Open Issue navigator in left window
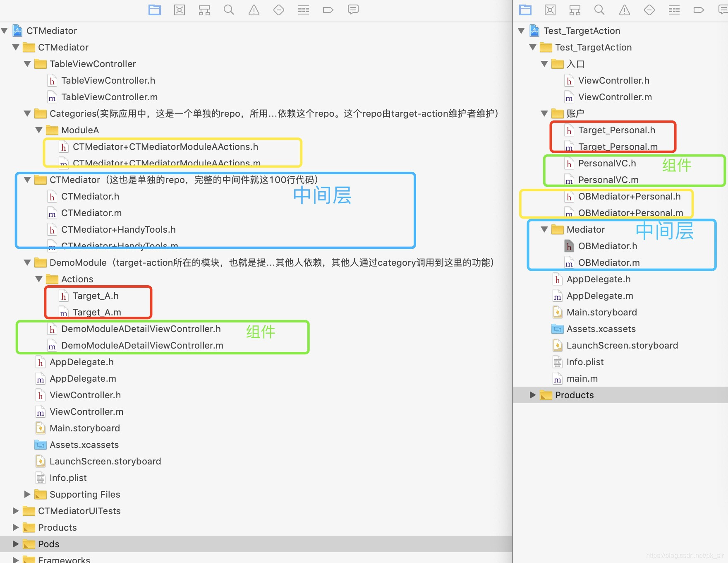 coord(254,10)
